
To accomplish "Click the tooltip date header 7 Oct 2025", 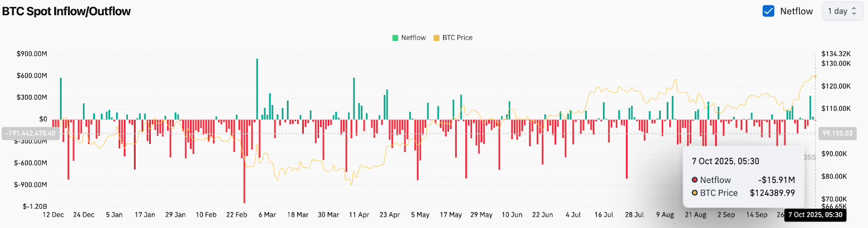I will click(725, 161).
